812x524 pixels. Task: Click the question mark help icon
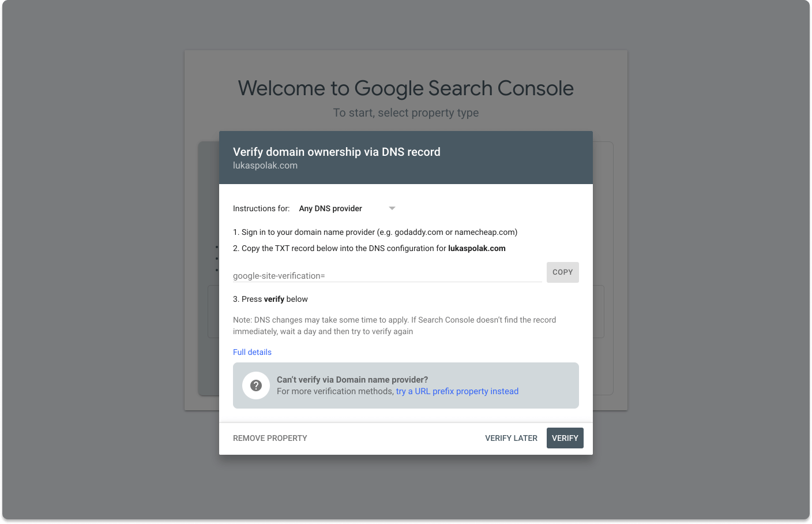256,385
